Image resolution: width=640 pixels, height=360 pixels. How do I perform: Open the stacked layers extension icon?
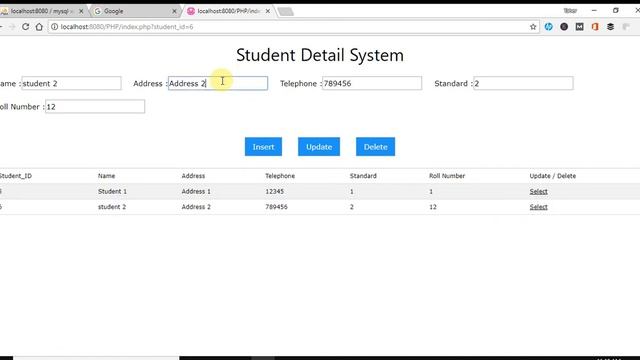click(611, 27)
